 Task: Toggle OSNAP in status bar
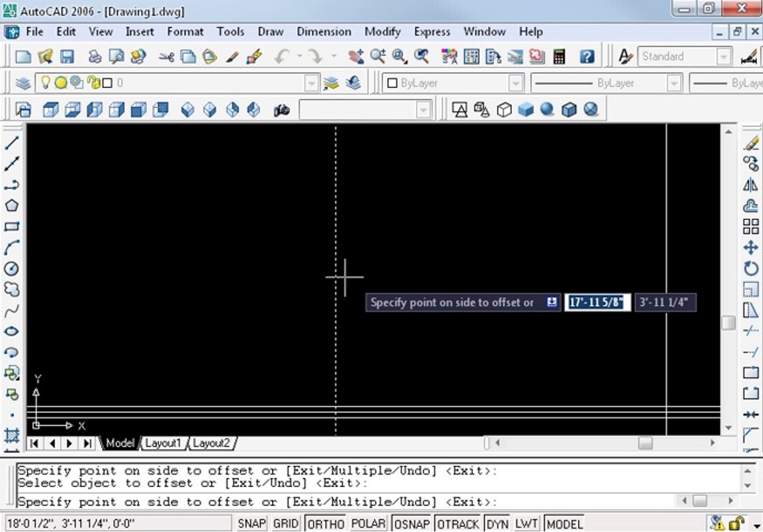pos(412,524)
